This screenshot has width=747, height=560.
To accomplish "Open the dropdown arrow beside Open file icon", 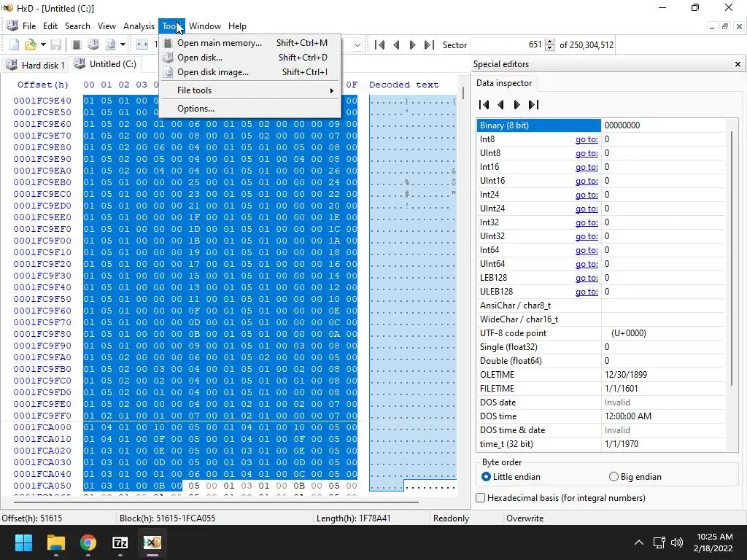I will click(x=43, y=44).
